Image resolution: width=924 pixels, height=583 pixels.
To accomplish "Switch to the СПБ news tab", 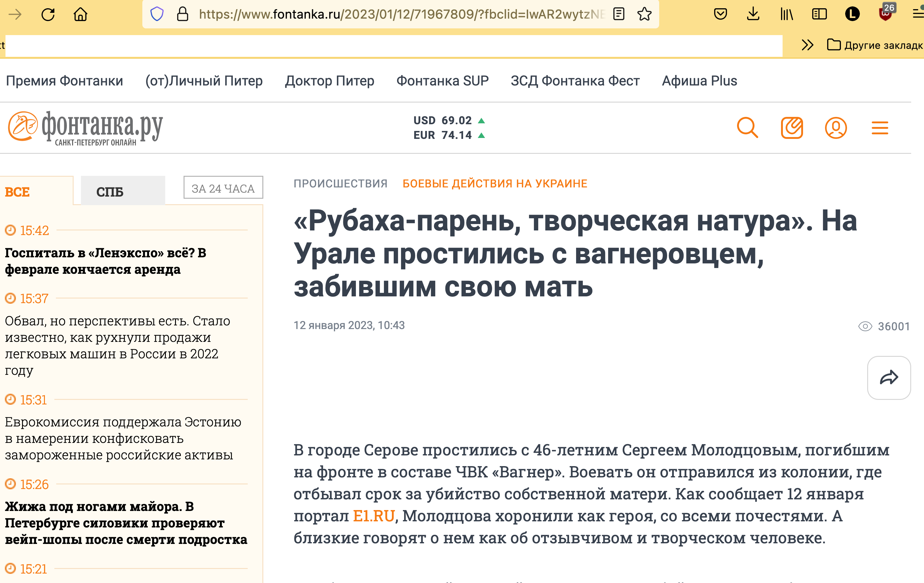I will [123, 191].
